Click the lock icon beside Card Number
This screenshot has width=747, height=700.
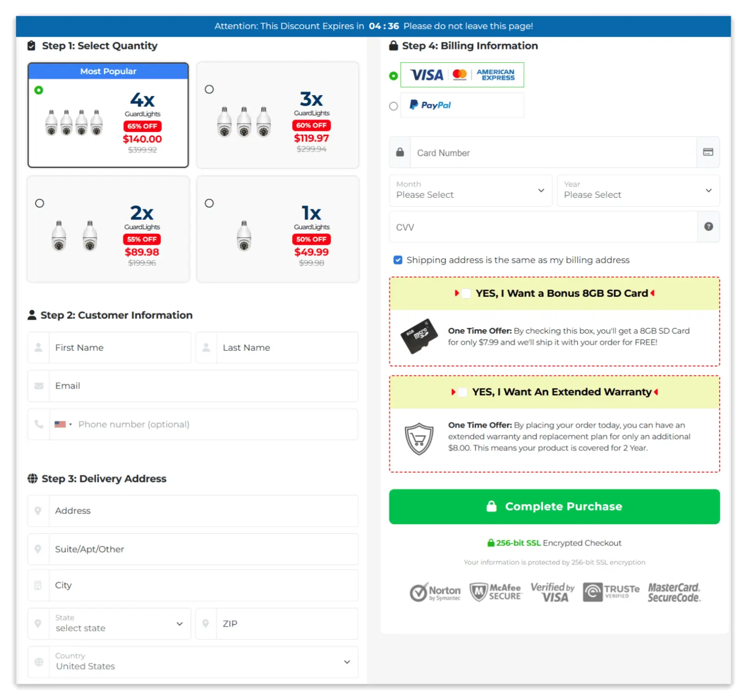click(399, 152)
